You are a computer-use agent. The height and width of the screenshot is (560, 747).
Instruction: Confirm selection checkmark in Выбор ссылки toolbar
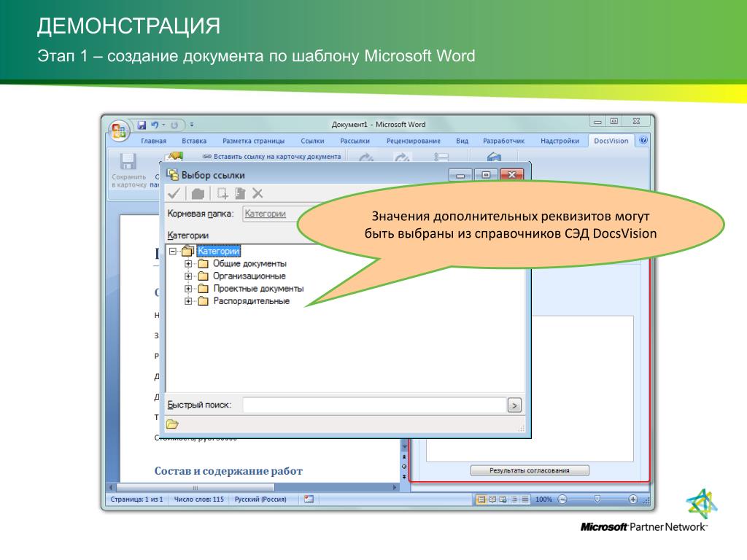tap(174, 193)
